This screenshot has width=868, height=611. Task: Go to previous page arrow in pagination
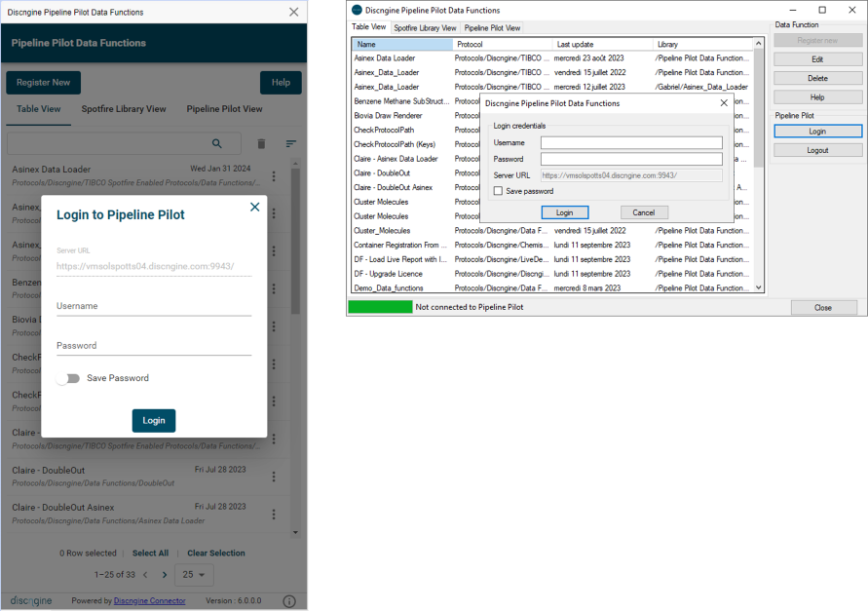tap(145, 575)
